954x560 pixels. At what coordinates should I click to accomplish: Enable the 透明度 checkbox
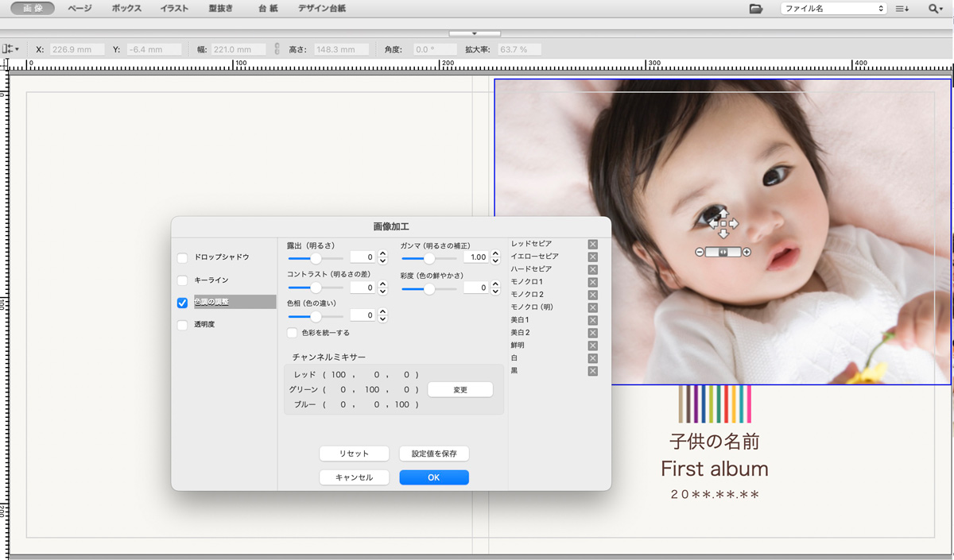click(183, 325)
